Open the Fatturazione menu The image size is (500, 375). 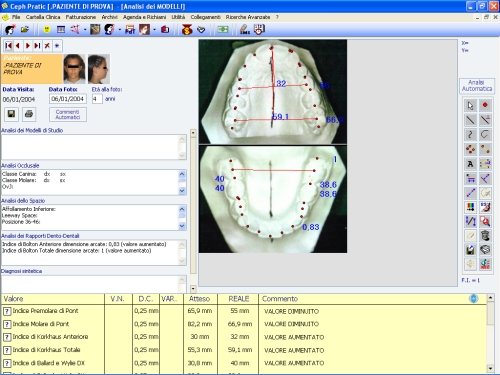[x=81, y=17]
